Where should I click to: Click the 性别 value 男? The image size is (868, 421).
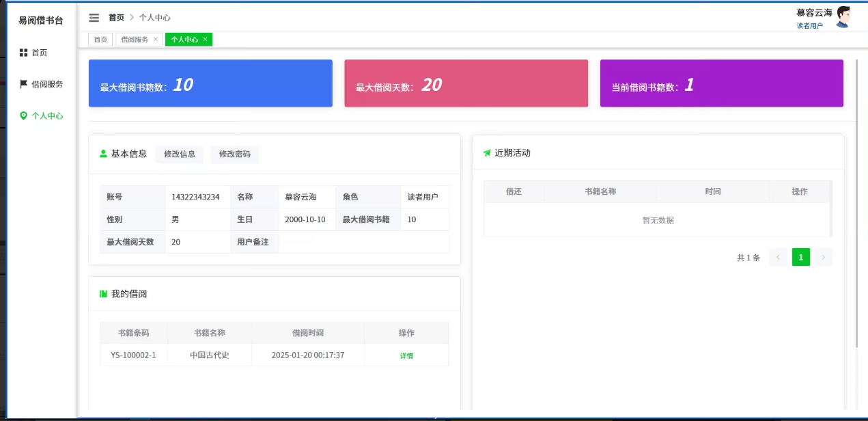(176, 219)
